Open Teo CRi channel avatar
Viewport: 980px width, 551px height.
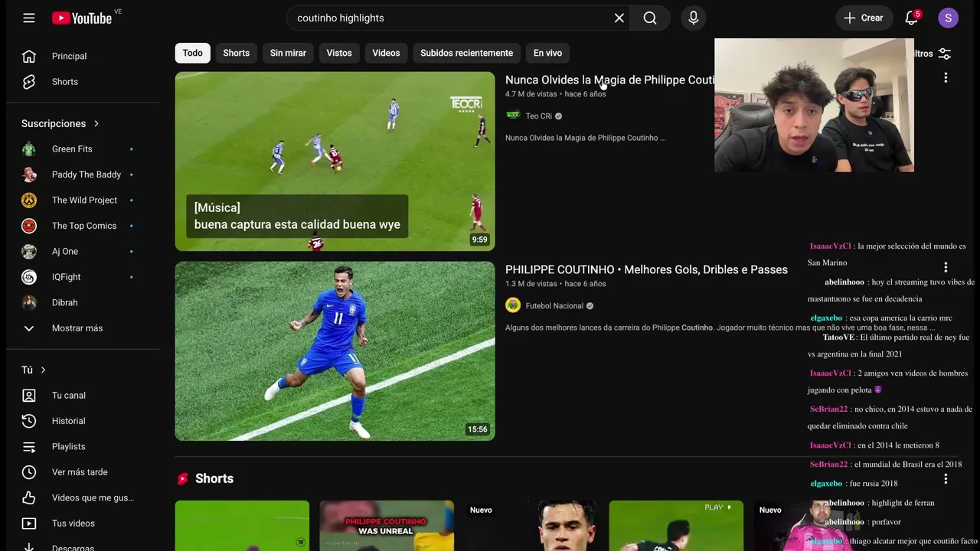pos(513,116)
